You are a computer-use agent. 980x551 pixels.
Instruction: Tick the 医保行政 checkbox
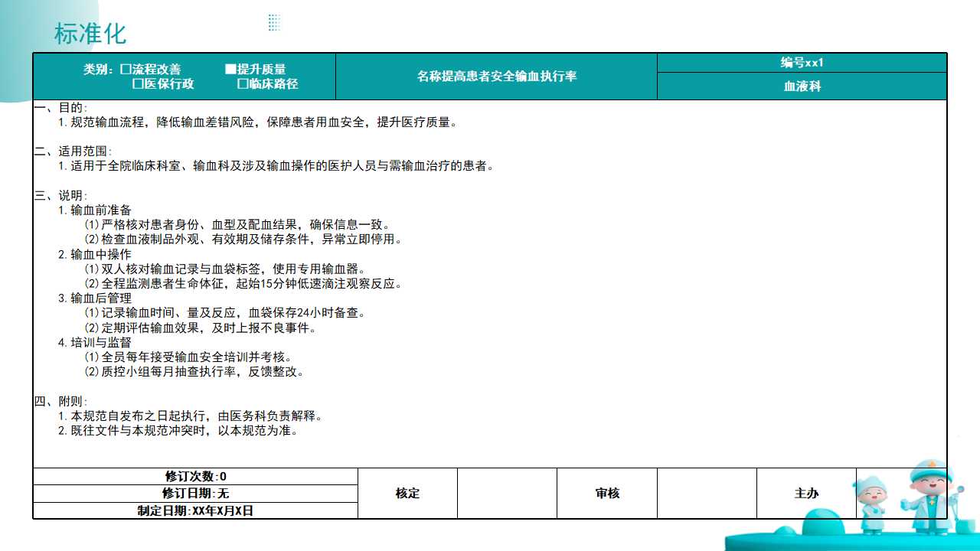pos(139,84)
